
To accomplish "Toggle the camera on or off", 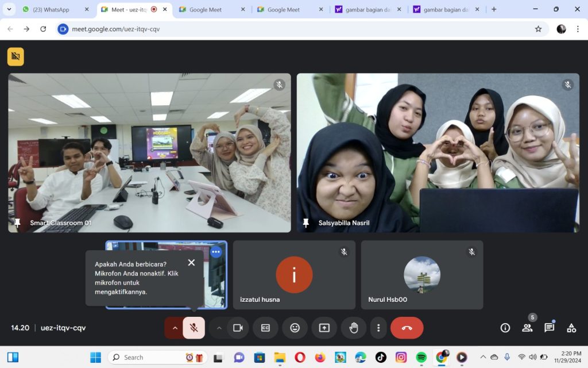I will [x=237, y=328].
